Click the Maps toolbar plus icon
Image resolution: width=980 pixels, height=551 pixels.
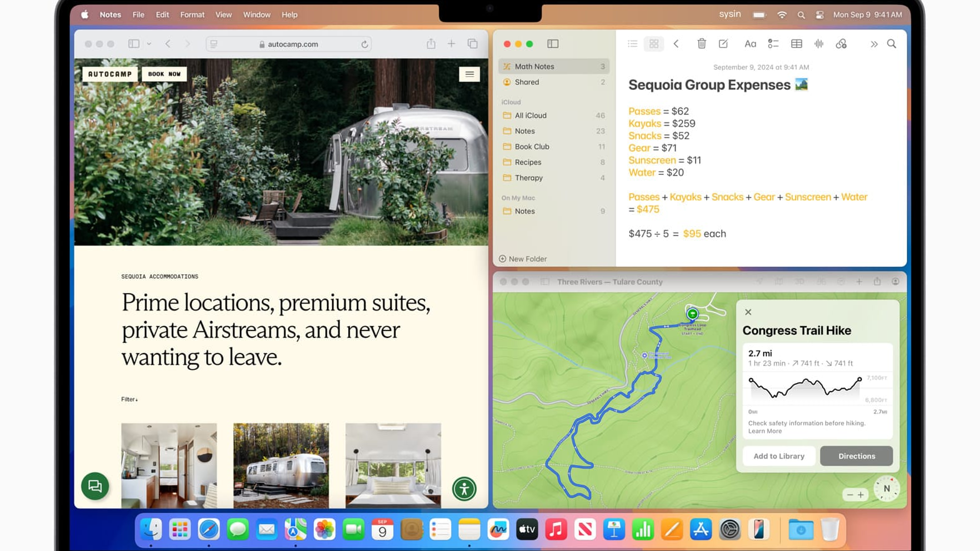[x=859, y=282]
